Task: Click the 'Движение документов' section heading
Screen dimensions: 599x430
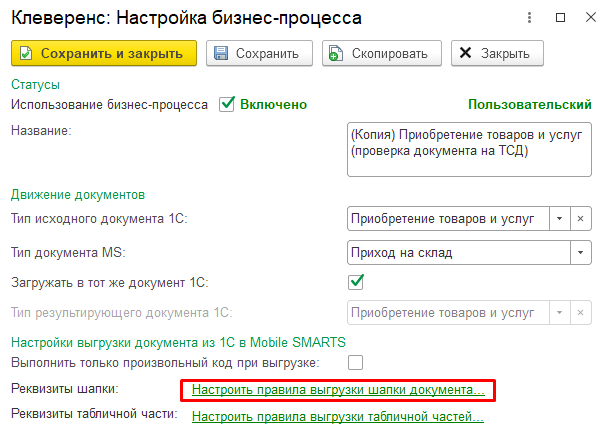Action: click(x=78, y=195)
